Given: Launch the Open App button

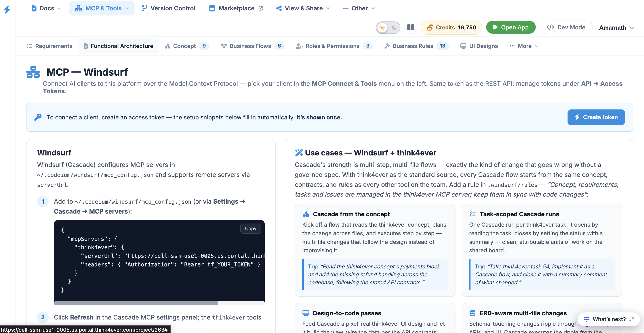Looking at the screenshot, I should click(x=511, y=27).
